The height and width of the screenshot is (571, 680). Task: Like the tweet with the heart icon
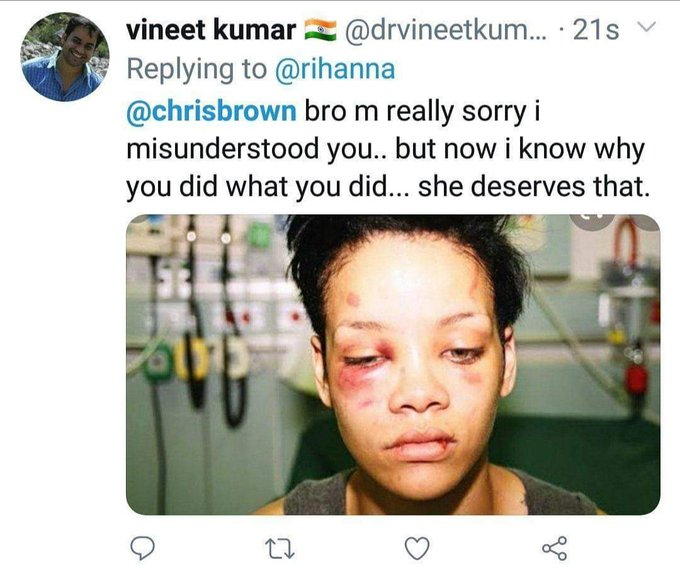point(417,548)
